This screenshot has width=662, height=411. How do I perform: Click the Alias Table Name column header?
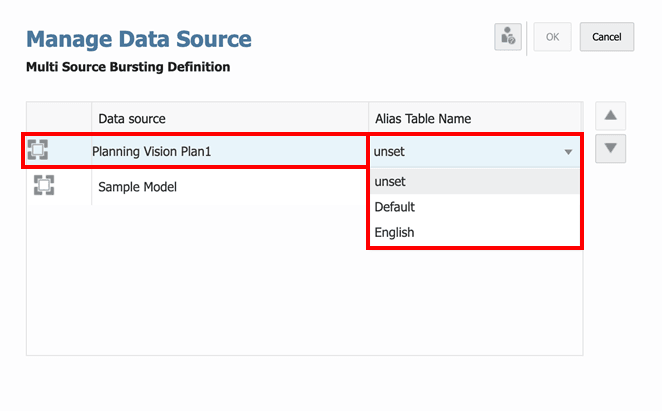(x=421, y=119)
